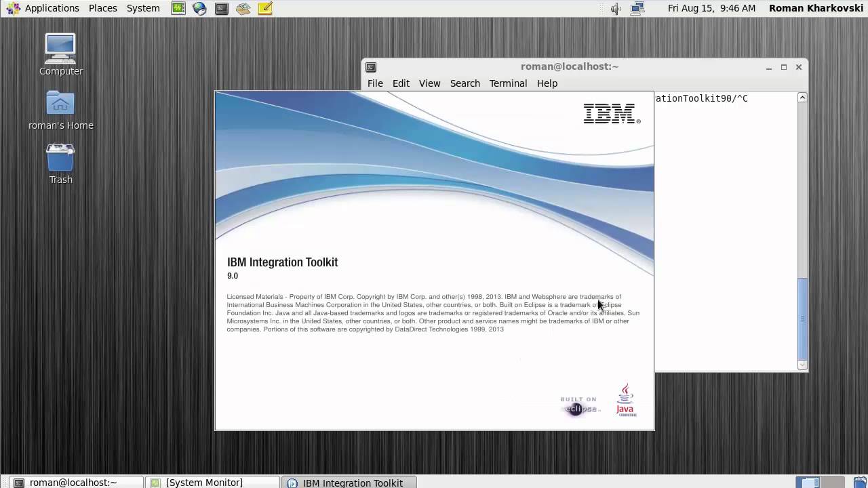Select the Trash desktop icon
This screenshot has height=488, width=868.
pyautogui.click(x=60, y=163)
